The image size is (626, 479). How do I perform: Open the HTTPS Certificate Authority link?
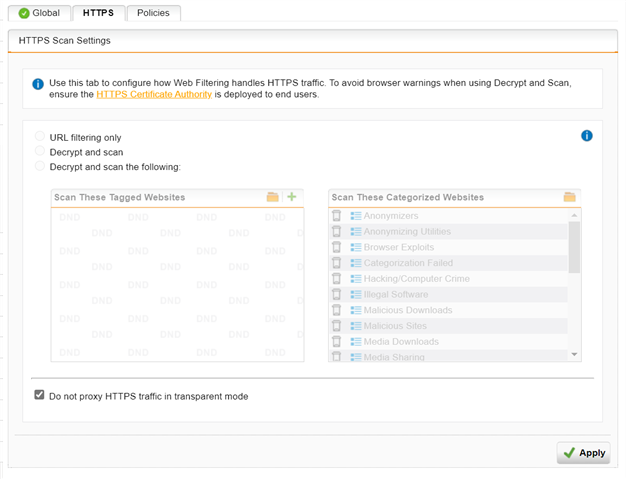click(x=154, y=95)
